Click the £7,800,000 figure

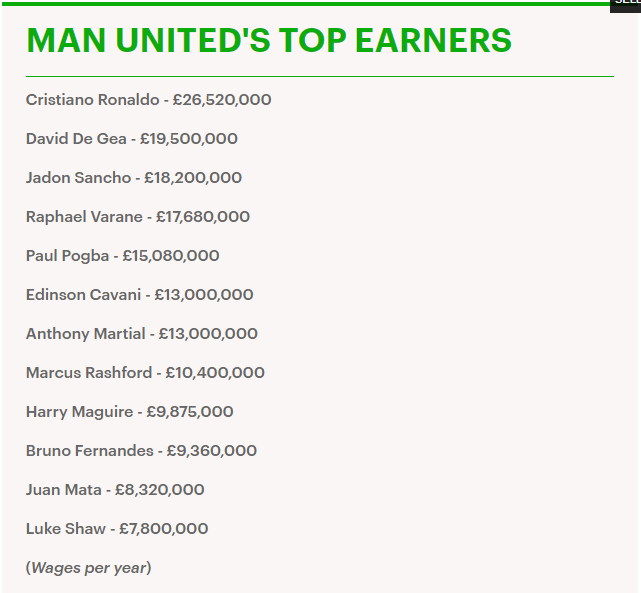click(x=164, y=529)
